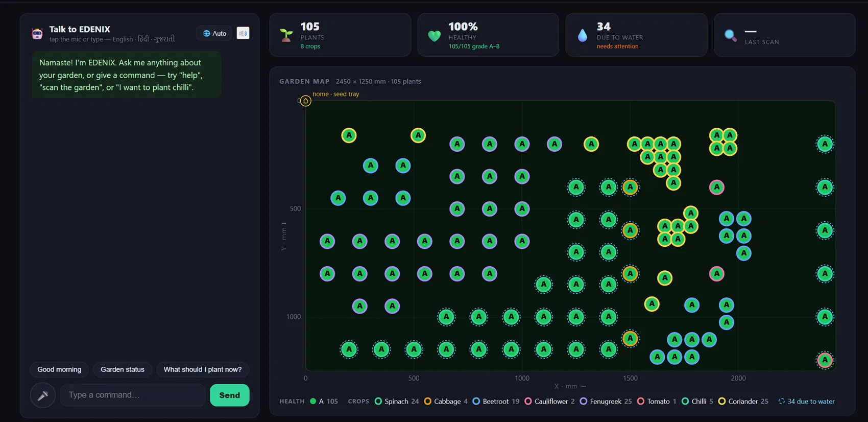Click the sprout icon in the Plants card
The height and width of the screenshot is (422, 868).
(x=286, y=35)
